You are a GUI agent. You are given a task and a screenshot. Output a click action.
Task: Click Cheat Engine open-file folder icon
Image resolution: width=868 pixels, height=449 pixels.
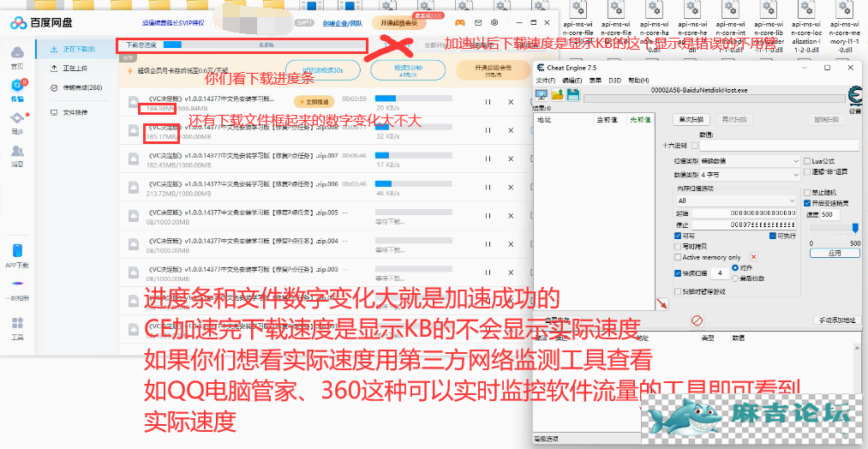click(558, 94)
